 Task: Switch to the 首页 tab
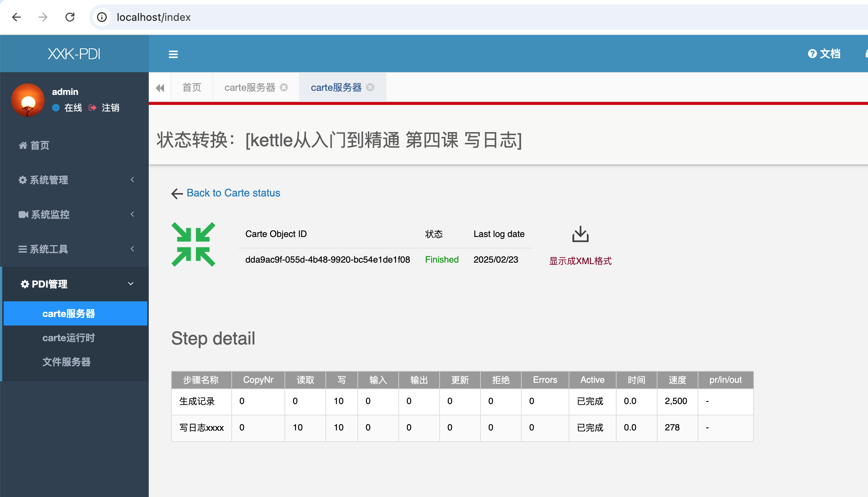(x=192, y=87)
